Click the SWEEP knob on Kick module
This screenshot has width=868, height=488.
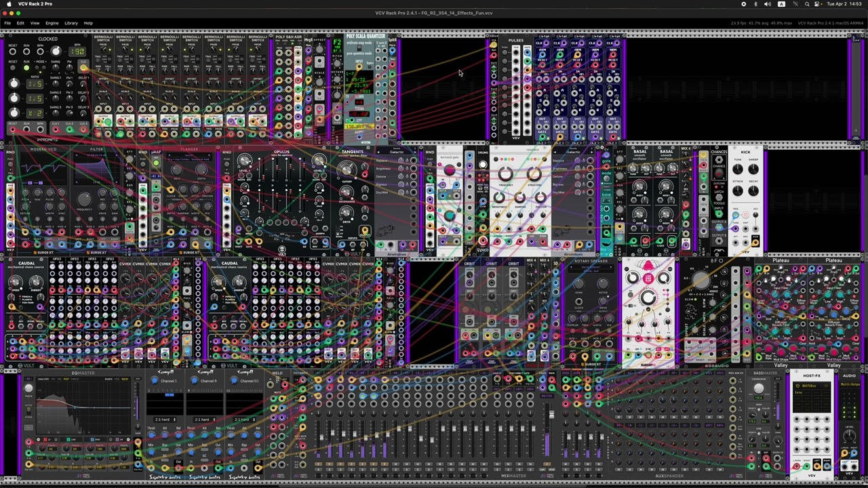click(x=753, y=169)
